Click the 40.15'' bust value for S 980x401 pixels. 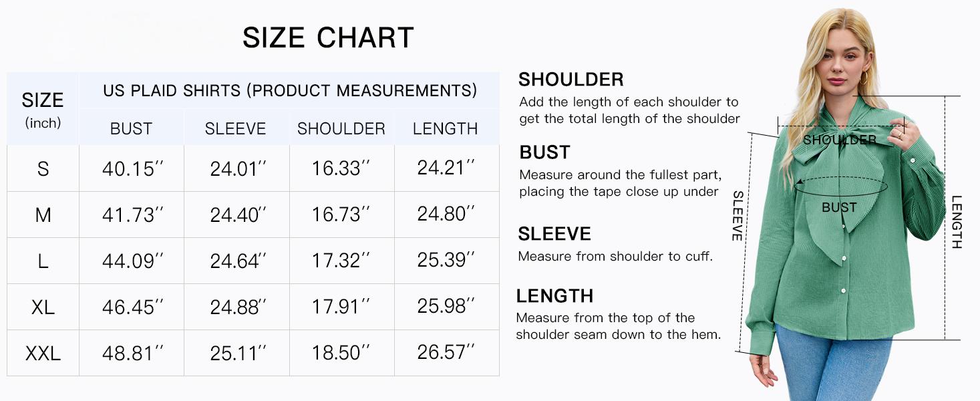(132, 169)
